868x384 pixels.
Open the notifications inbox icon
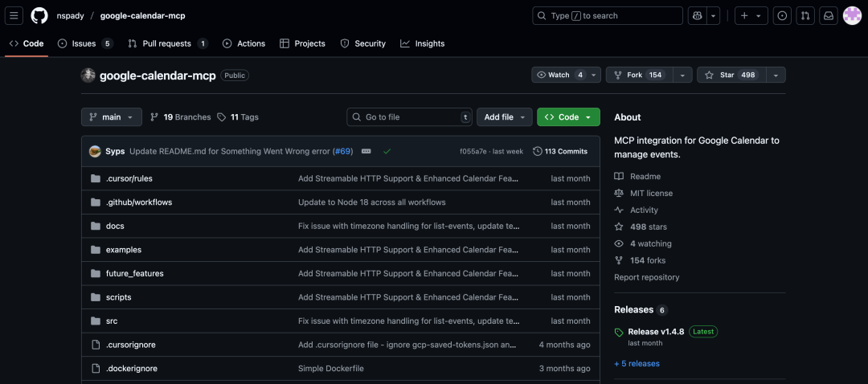pos(829,15)
